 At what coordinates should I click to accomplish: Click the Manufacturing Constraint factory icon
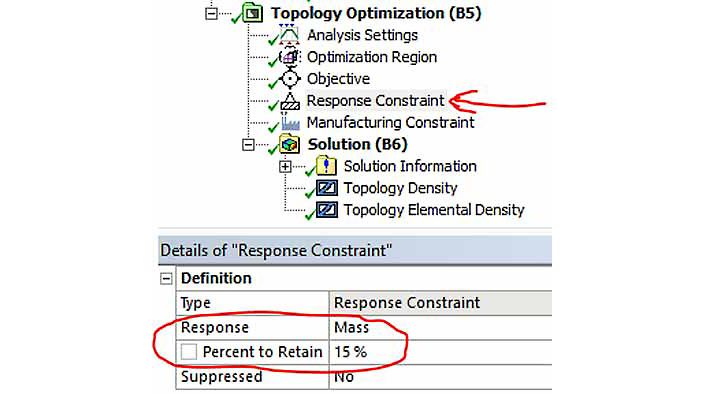click(x=290, y=122)
